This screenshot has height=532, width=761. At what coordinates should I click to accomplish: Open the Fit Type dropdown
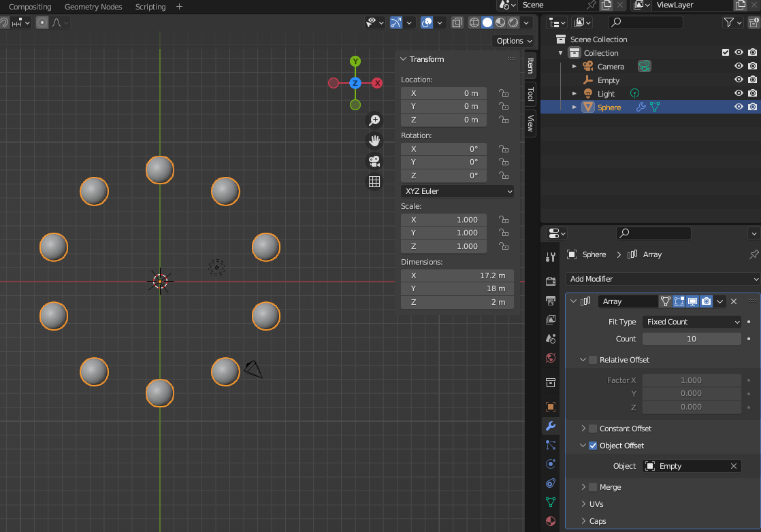tap(692, 322)
